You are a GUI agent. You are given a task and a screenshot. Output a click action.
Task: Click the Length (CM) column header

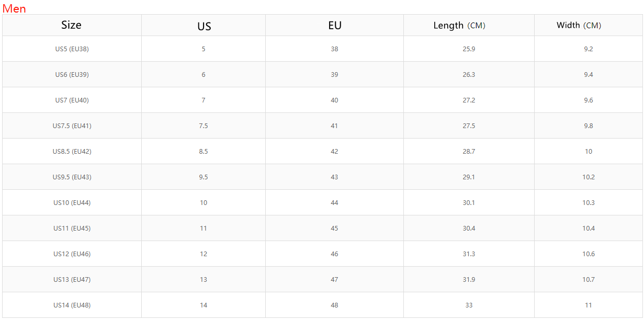[459, 25]
